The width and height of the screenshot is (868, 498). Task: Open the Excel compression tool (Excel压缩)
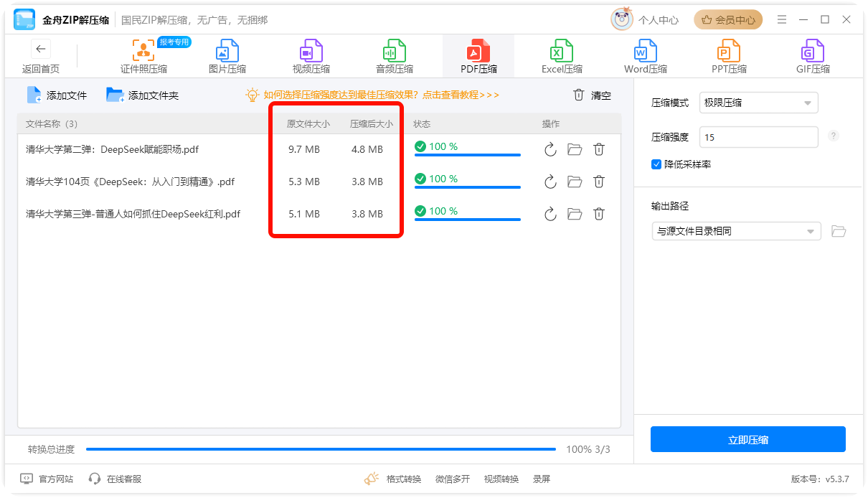tap(562, 57)
